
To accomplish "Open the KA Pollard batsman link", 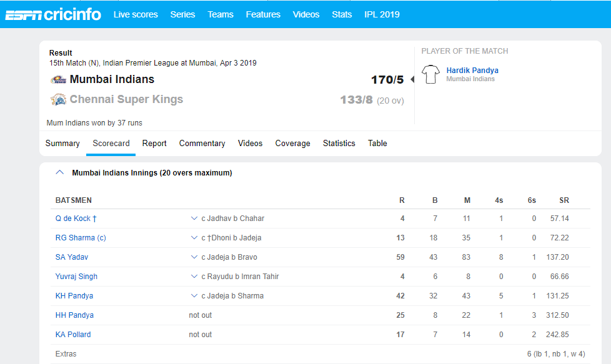I will [x=73, y=335].
